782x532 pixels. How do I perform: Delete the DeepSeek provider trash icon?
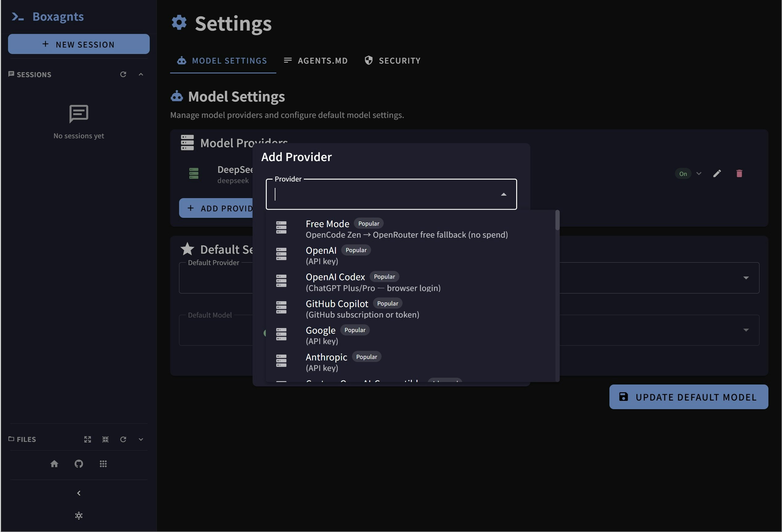pyautogui.click(x=739, y=173)
